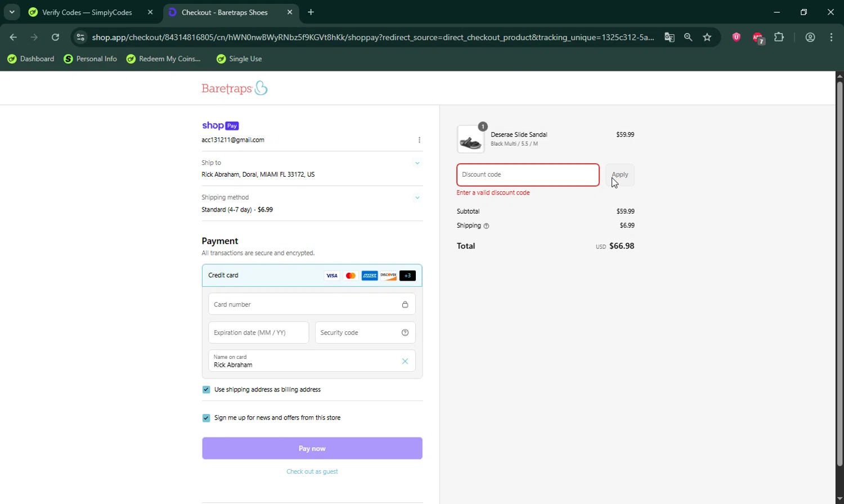Close the Checkout Baretraps Shoes tab
844x504 pixels.
tap(290, 12)
